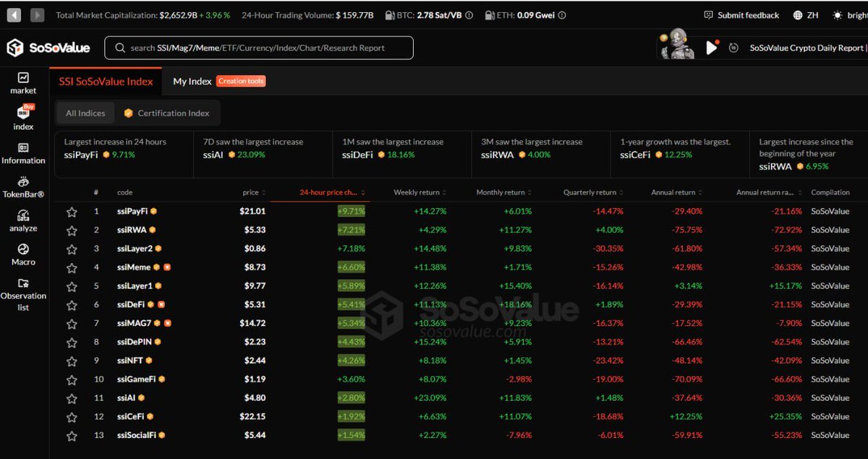Viewport: 868px width, 459px height.
Task: Sort by Quarterly return column
Action: (593, 192)
